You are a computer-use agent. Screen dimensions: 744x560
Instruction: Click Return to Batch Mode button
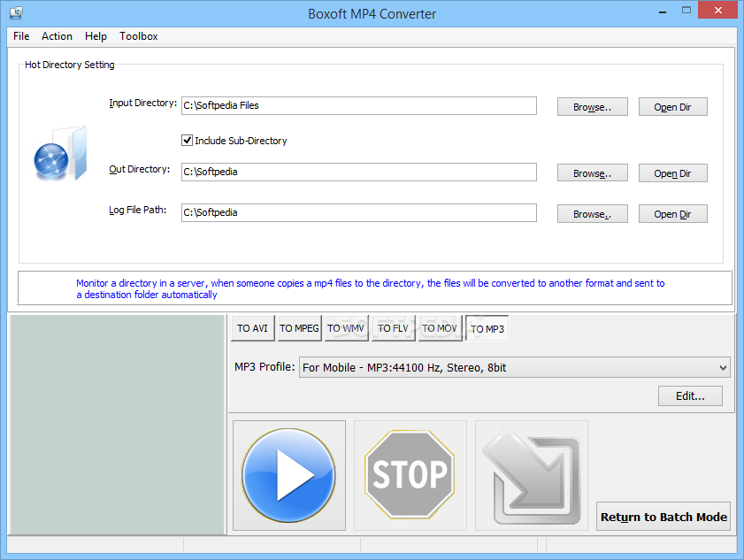[663, 517]
